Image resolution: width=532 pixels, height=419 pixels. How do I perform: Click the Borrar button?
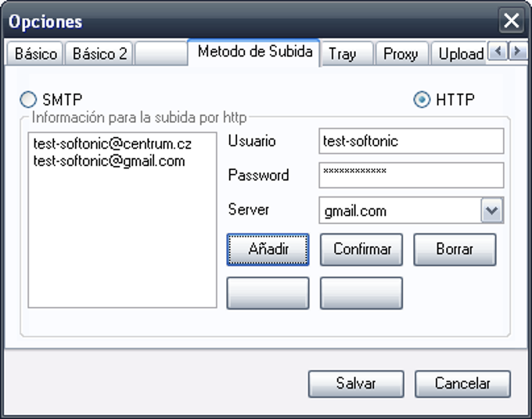click(455, 249)
